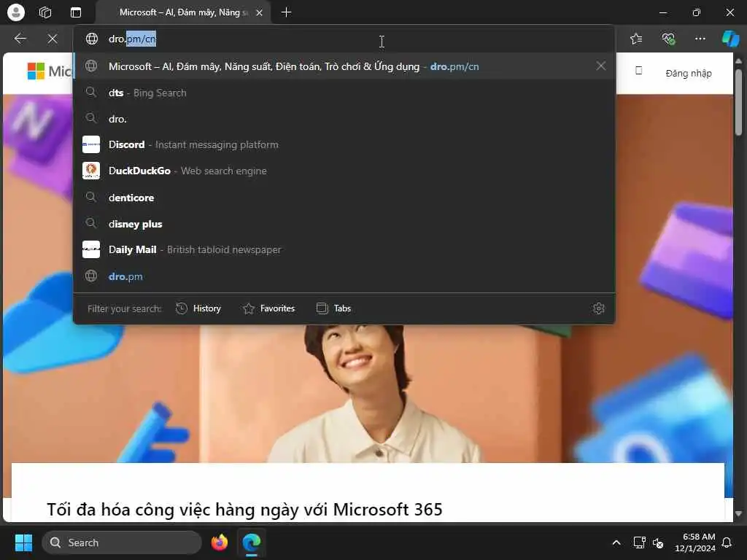The image size is (747, 560).
Task: Open a new tab with plus button
Action: [286, 12]
